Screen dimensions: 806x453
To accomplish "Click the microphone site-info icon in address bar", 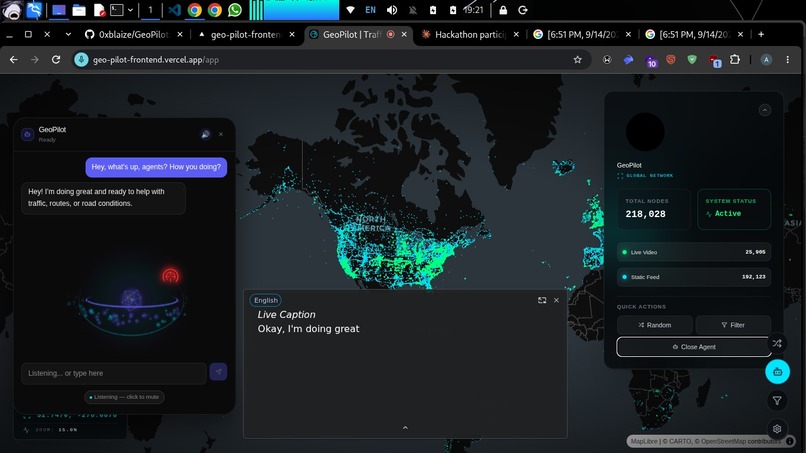I will (81, 60).
